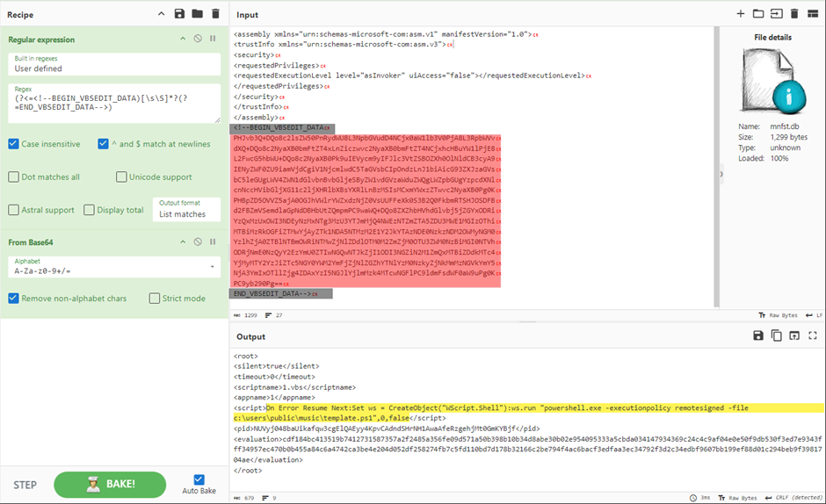826x504 pixels.
Task: Save the recipe with the floppy icon
Action: (179, 14)
